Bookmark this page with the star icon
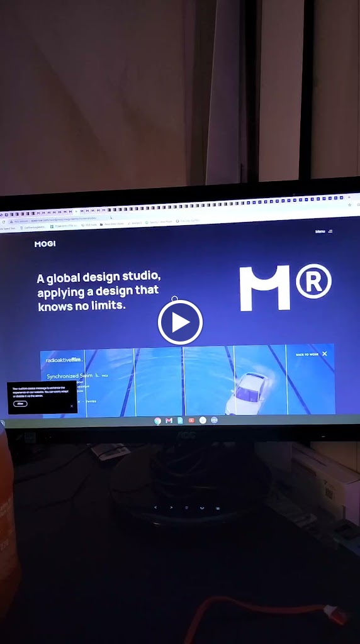The height and width of the screenshot is (644, 360). pyautogui.click(x=350, y=205)
